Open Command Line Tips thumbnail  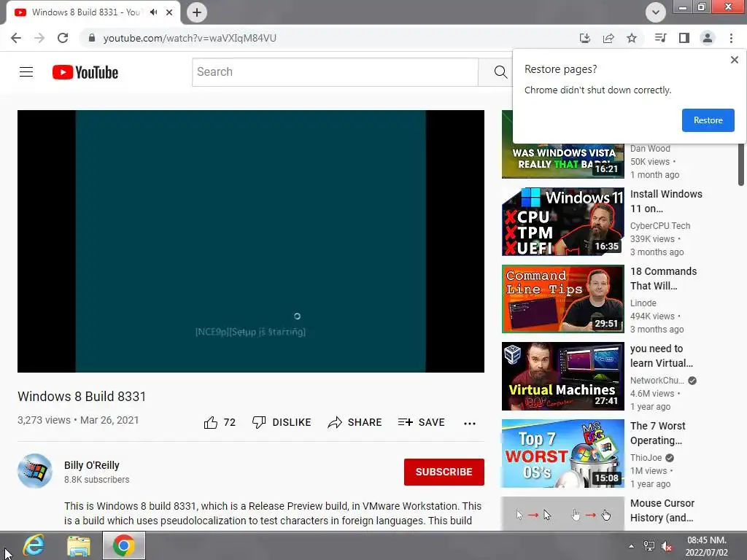[562, 298]
